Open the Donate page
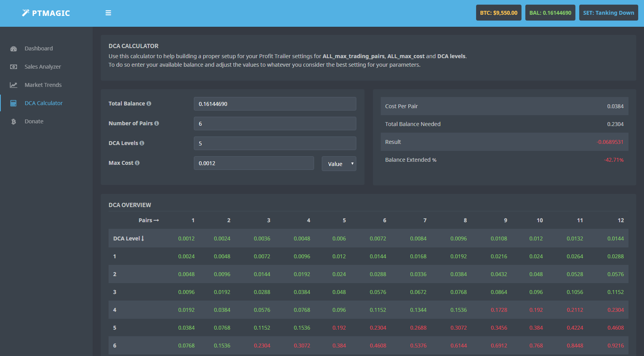Image resolution: width=644 pixels, height=356 pixels. coord(34,121)
